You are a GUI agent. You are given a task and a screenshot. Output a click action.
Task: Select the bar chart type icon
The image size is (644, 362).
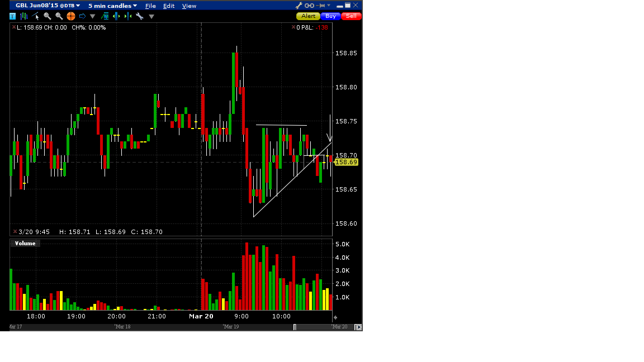pos(24,16)
